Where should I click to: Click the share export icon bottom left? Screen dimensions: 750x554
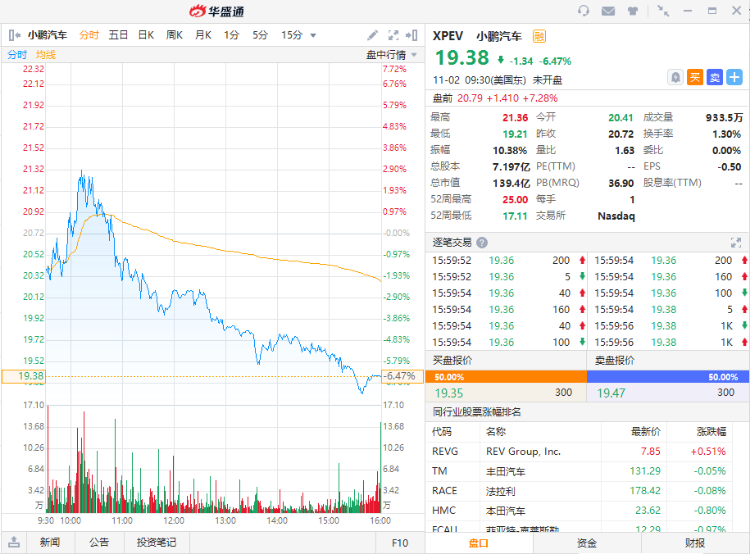pyautogui.click(x=14, y=542)
